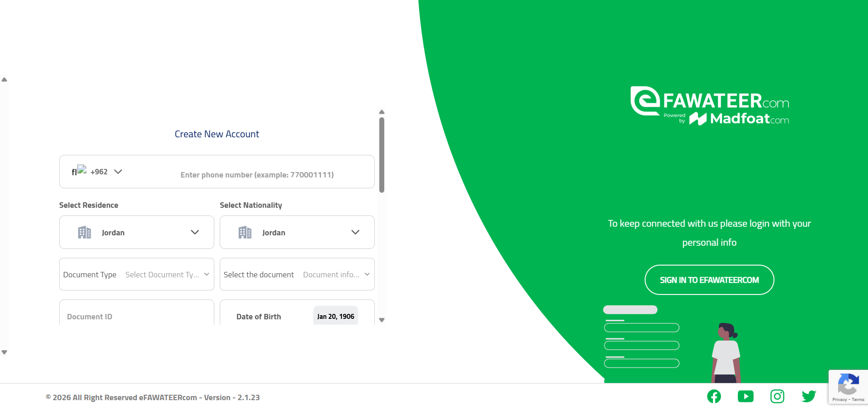This screenshot has height=411, width=868.
Task: Click the Document ID input field
Action: (137, 317)
